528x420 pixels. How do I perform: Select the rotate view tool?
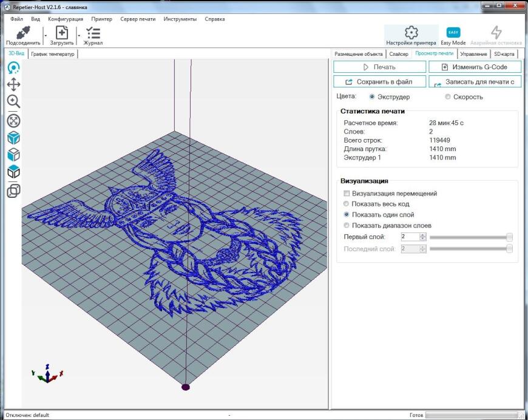click(x=13, y=68)
